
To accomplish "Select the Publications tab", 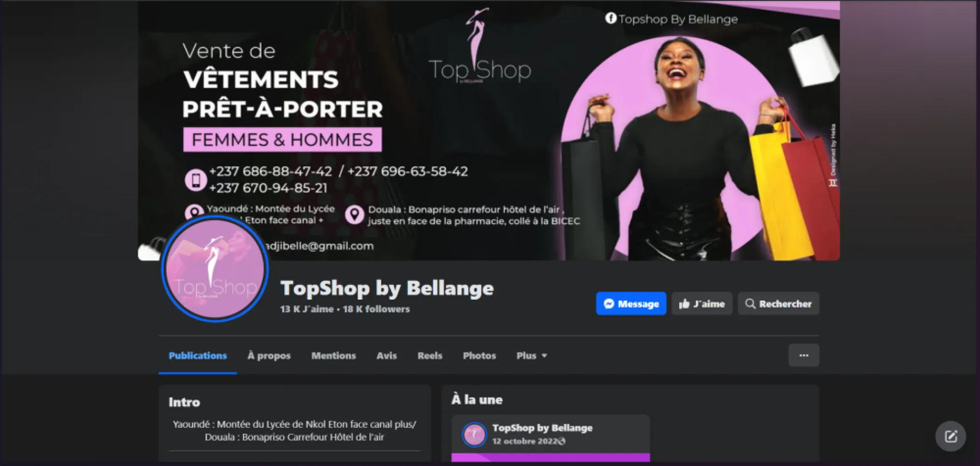I will click(198, 356).
